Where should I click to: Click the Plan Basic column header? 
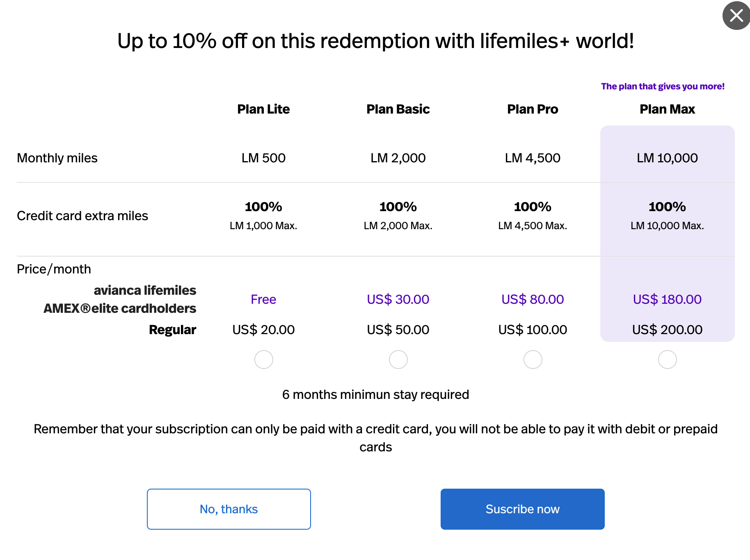(x=398, y=109)
